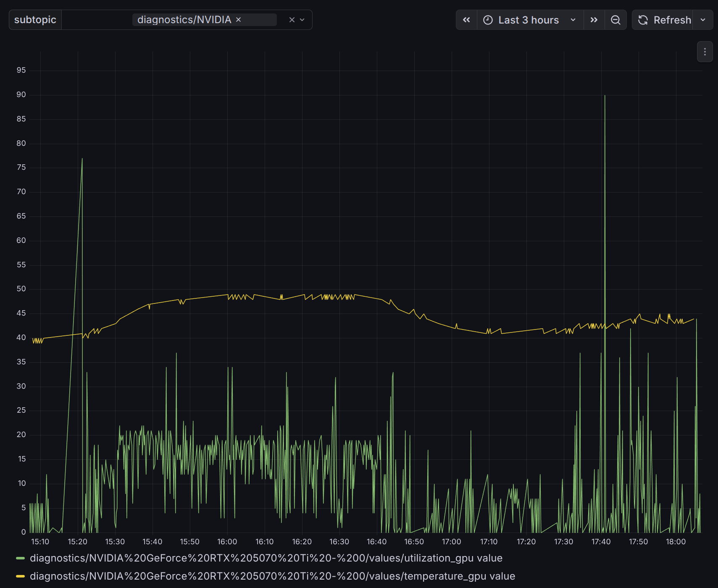Screen dimensions: 718x588
Task: Select the subtopic variable label
Action: point(35,19)
